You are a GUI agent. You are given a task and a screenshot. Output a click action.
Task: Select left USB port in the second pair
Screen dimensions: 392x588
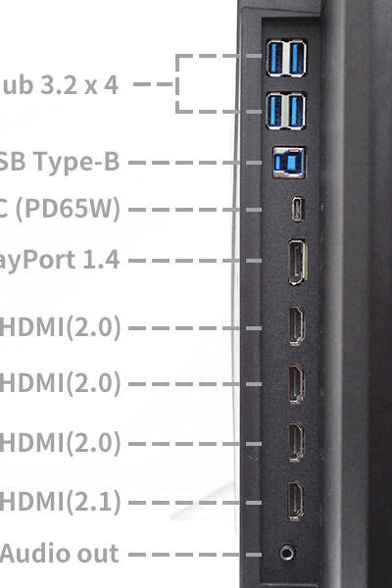click(275, 112)
